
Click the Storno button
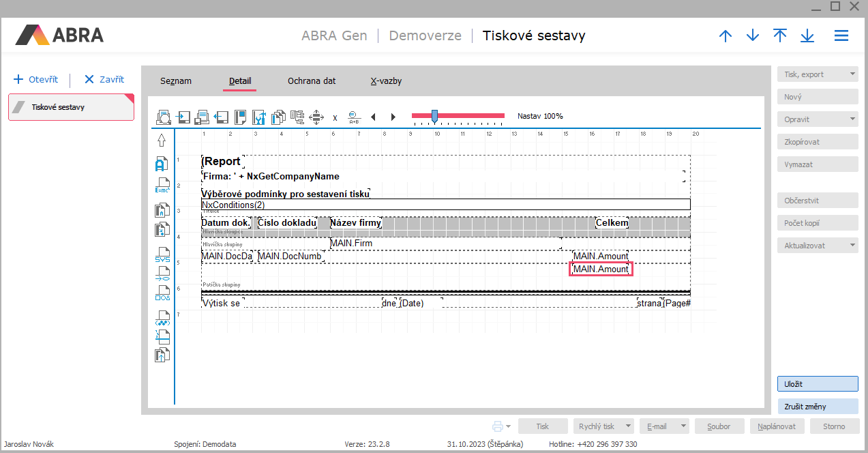point(835,426)
